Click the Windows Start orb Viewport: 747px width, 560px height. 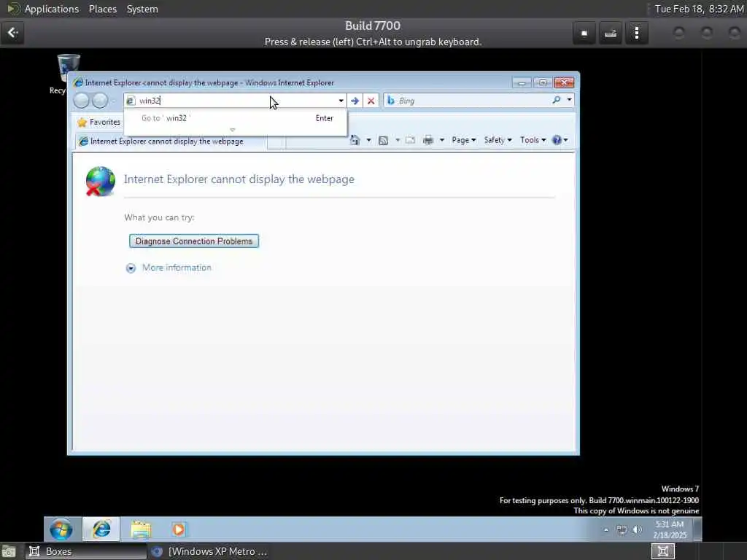[61, 529]
